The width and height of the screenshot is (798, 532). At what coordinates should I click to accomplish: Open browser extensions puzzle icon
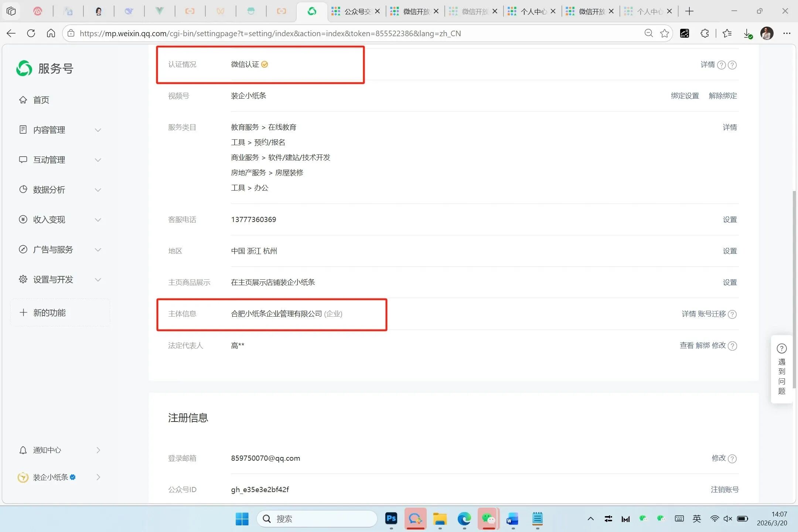click(x=705, y=33)
